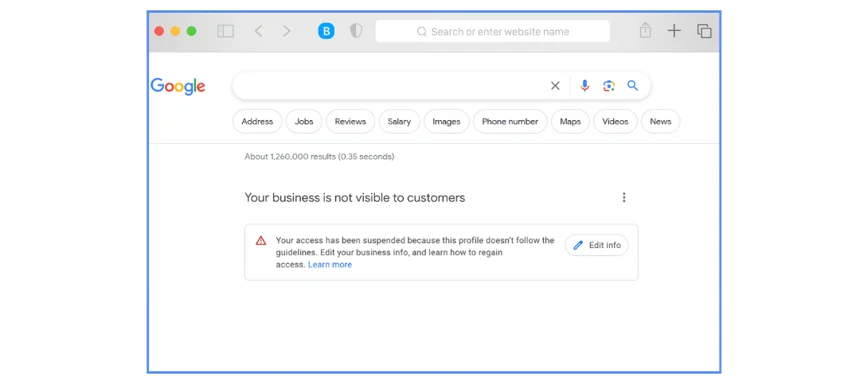Go back with the left arrow

click(258, 31)
